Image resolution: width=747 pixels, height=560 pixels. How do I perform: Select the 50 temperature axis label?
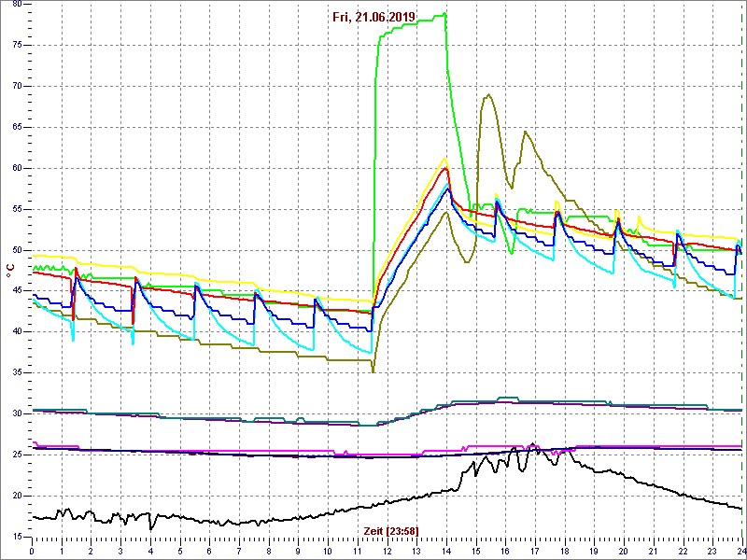[16, 250]
